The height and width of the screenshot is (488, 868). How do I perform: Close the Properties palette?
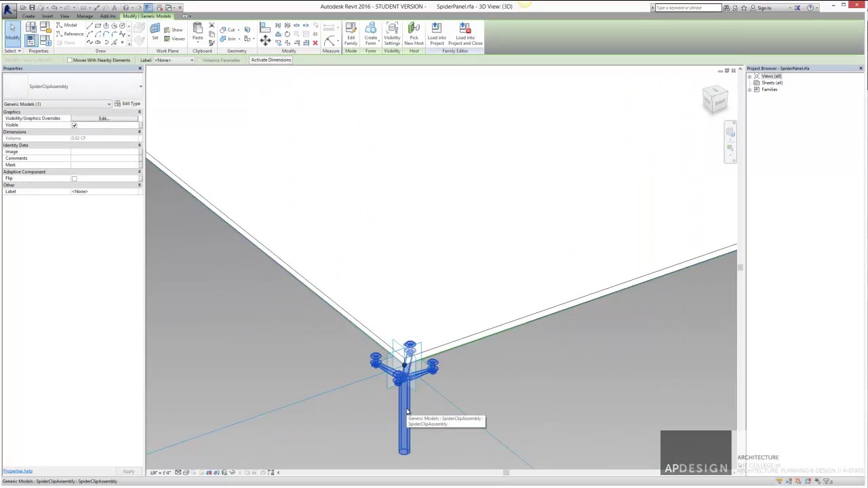click(x=140, y=68)
